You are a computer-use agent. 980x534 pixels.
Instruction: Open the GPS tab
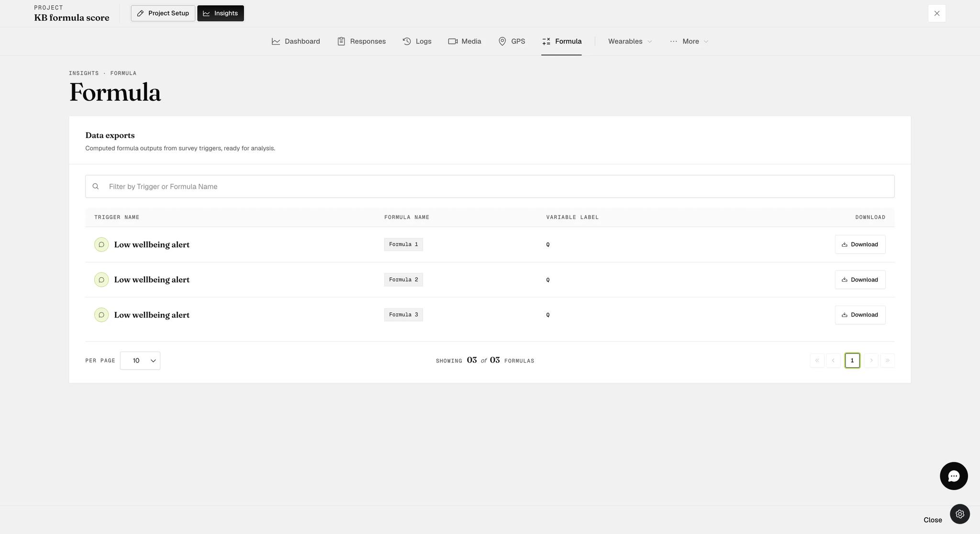click(512, 41)
